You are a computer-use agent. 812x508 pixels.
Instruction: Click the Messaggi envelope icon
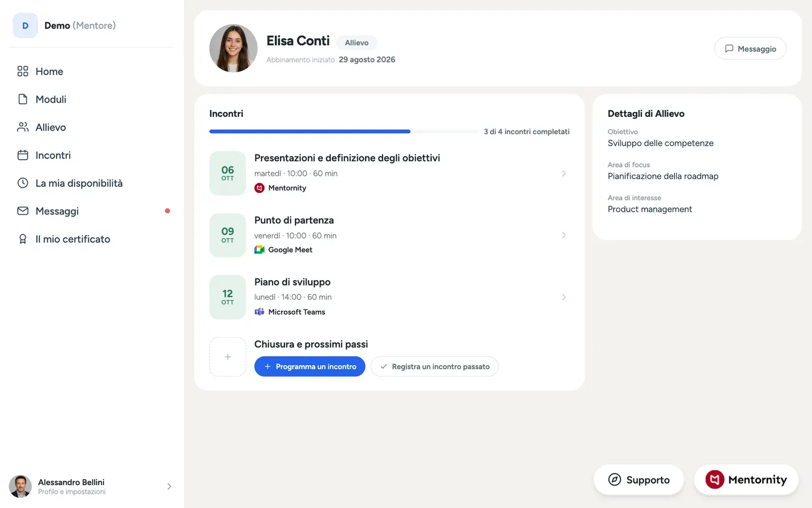pyautogui.click(x=23, y=211)
